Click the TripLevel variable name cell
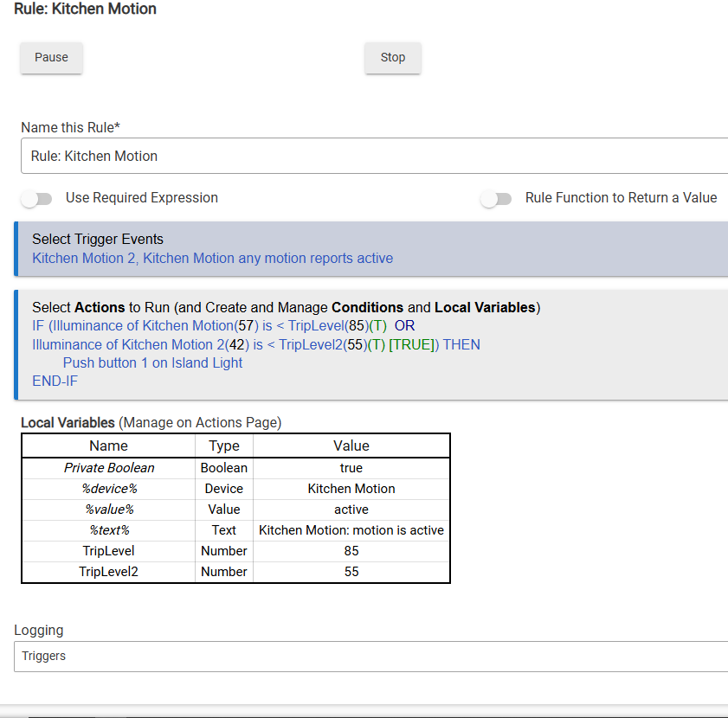 pyautogui.click(x=108, y=551)
